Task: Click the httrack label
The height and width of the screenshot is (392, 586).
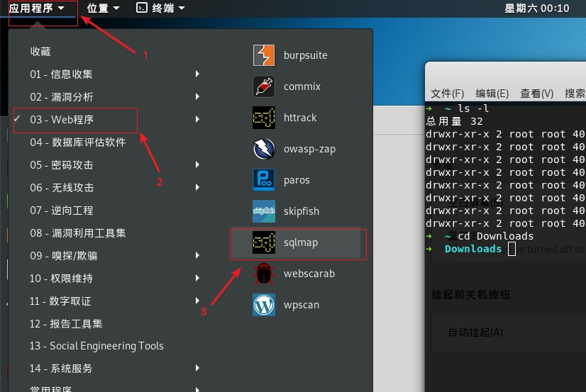Action: 299,118
